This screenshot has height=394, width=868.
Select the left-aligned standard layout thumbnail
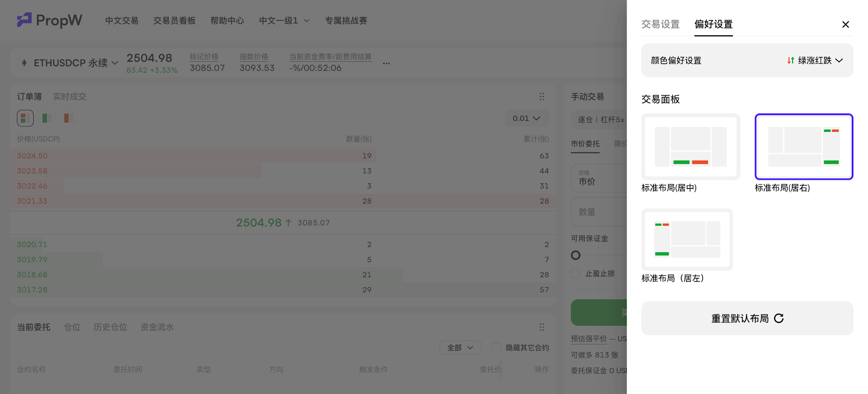point(687,239)
